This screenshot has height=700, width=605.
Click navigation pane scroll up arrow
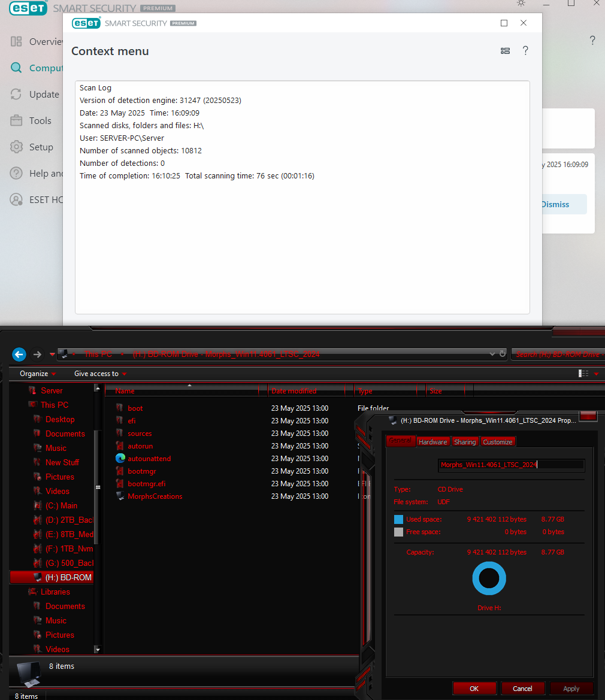click(x=97, y=389)
